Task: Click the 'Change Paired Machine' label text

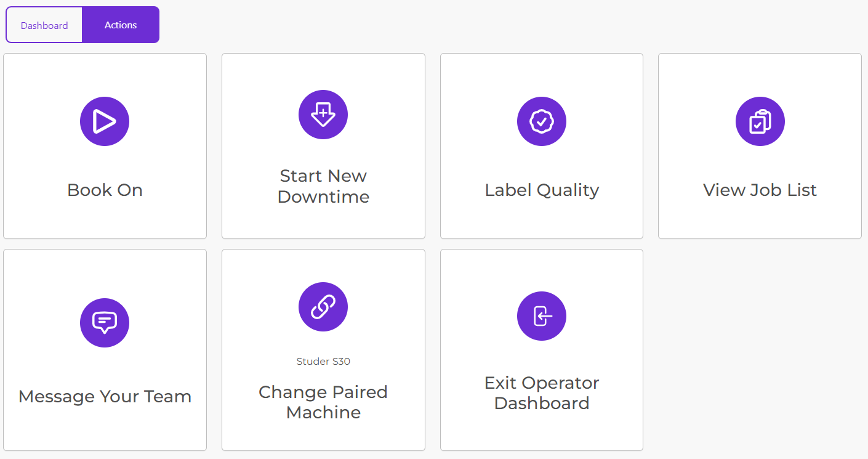Action: pos(323,402)
